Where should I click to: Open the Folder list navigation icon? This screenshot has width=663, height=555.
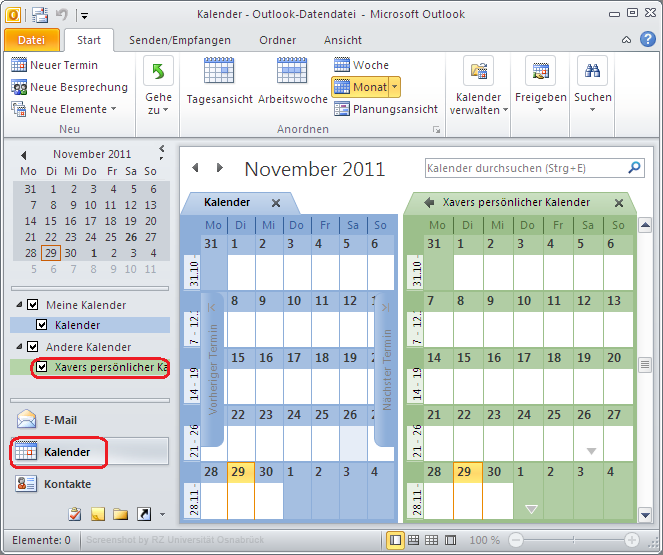[121, 514]
